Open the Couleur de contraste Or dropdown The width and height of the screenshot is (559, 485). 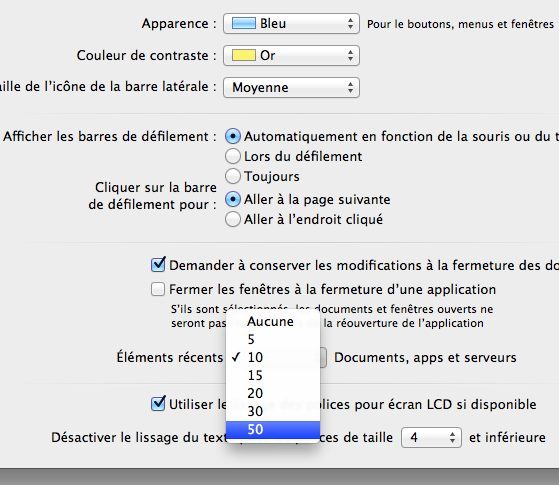pos(291,56)
